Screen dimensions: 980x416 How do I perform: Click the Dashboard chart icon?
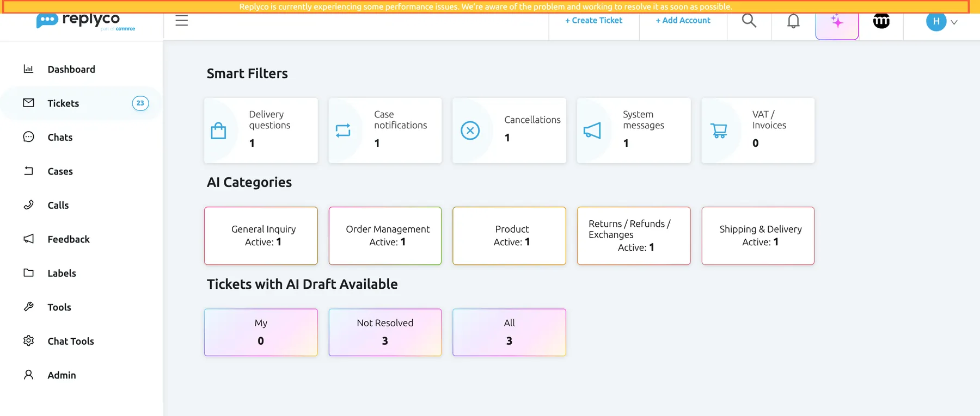click(x=28, y=69)
